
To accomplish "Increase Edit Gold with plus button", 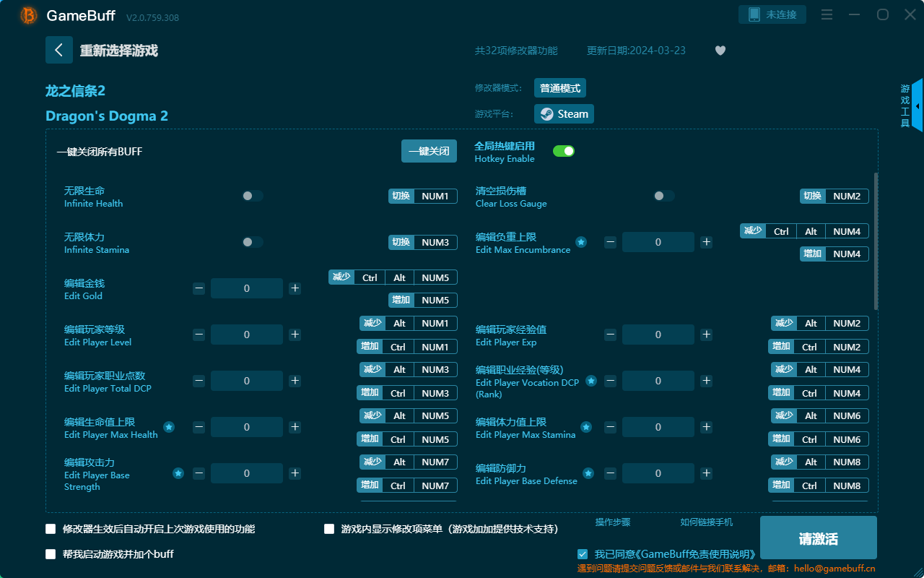I will click(x=295, y=288).
